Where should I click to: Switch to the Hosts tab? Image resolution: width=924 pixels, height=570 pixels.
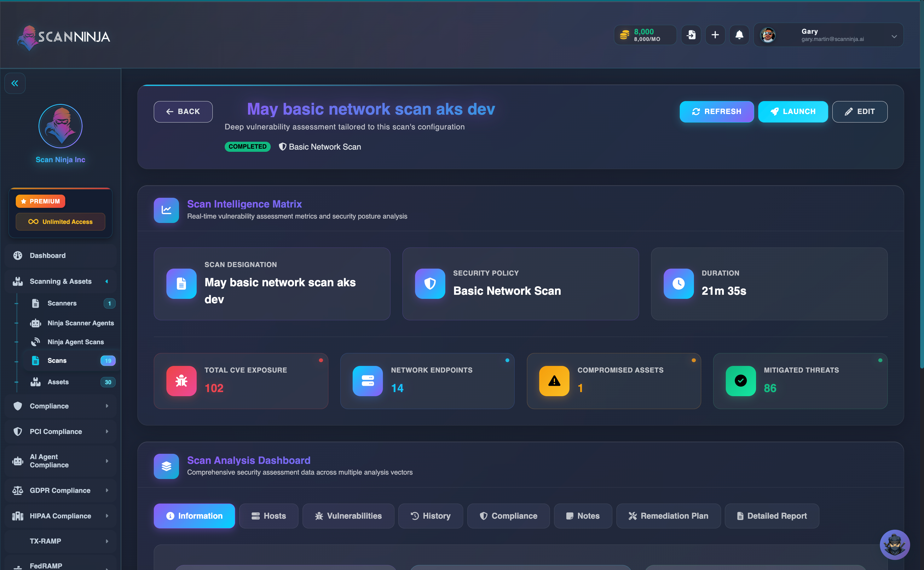pos(269,516)
